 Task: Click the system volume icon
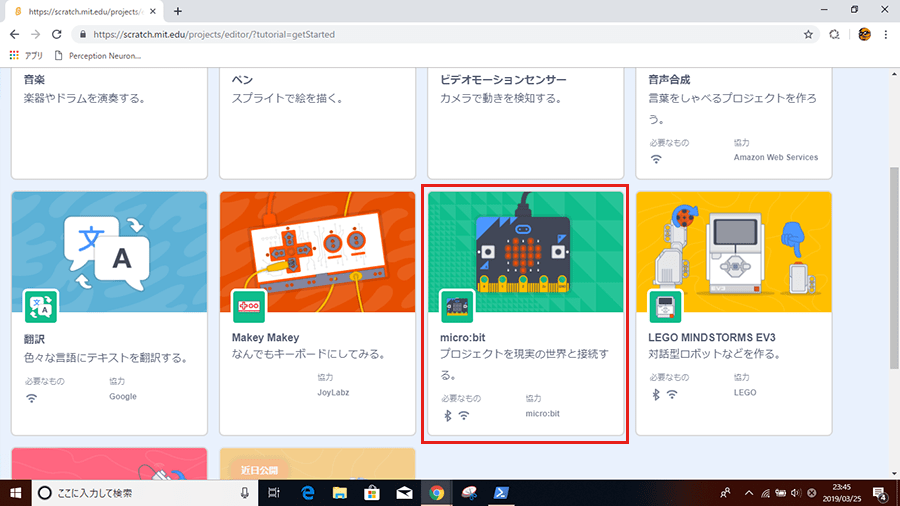tap(796, 493)
